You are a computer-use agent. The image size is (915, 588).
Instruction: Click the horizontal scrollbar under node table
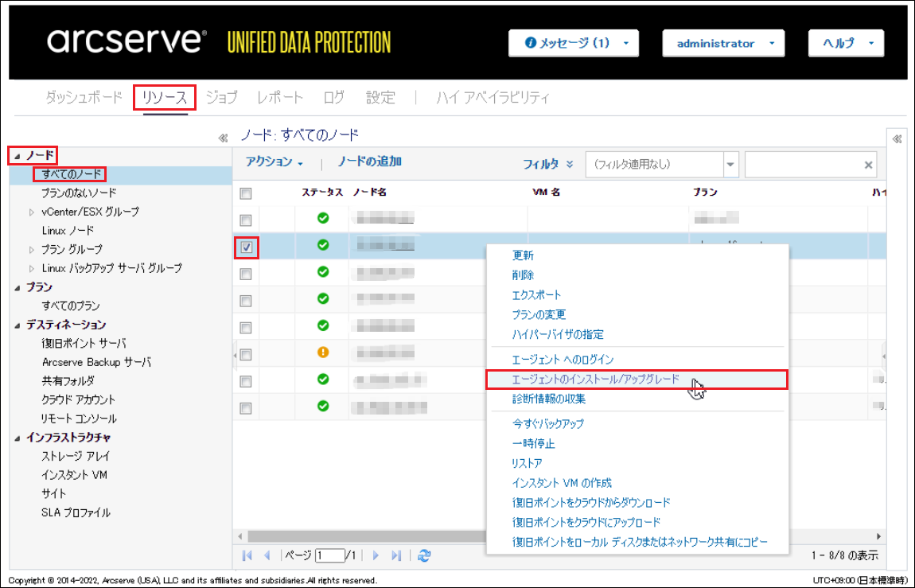(x=358, y=536)
